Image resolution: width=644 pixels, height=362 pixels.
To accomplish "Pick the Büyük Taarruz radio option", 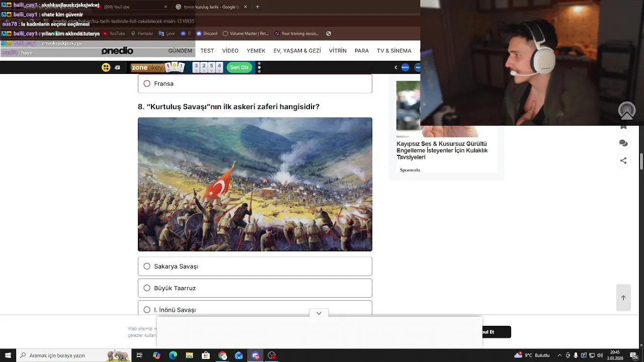I will tap(255, 288).
